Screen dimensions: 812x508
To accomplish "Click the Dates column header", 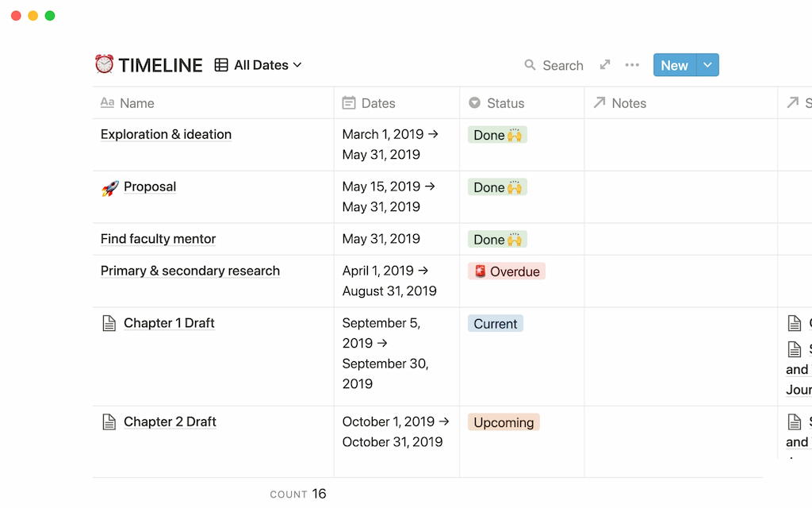I will 377,102.
